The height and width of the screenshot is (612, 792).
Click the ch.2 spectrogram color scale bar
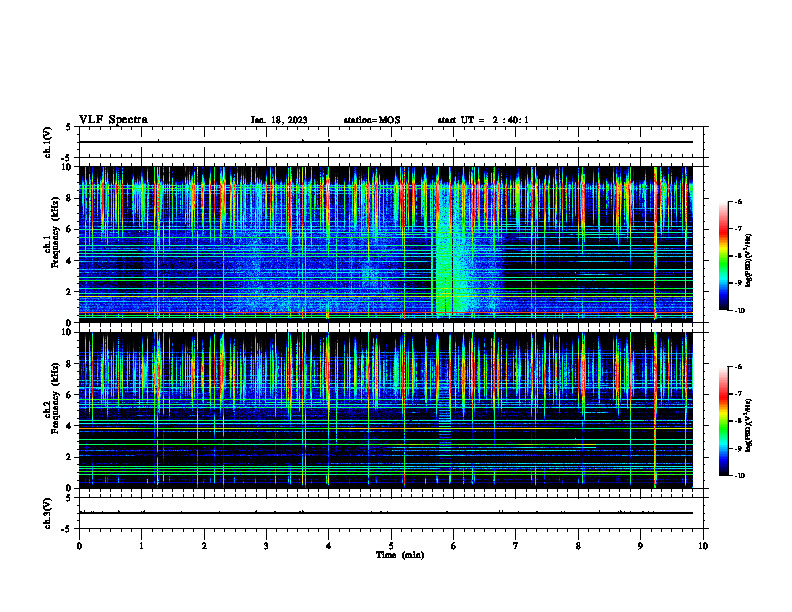[724, 421]
